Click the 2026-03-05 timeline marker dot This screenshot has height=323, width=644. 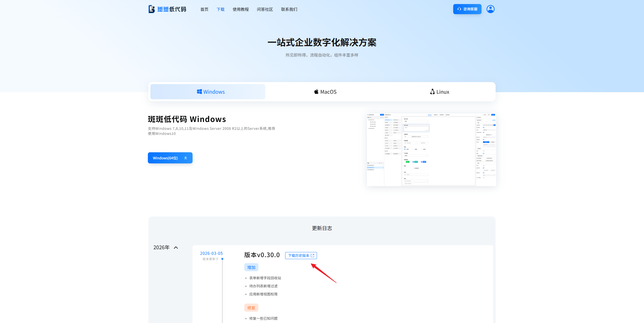[x=222, y=259]
